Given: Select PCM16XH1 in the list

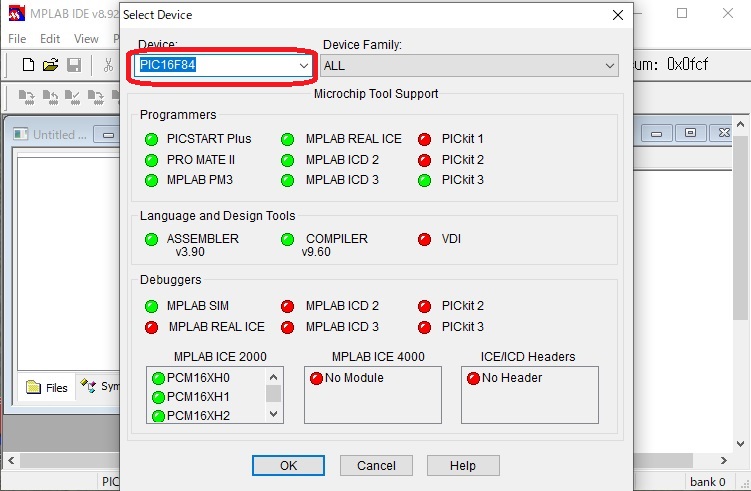Looking at the screenshot, I should pos(198,397).
